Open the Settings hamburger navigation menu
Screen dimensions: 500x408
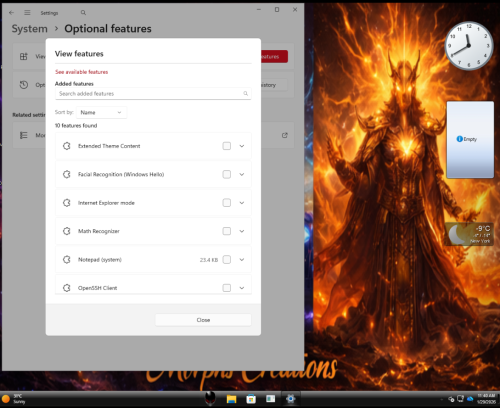27,12
